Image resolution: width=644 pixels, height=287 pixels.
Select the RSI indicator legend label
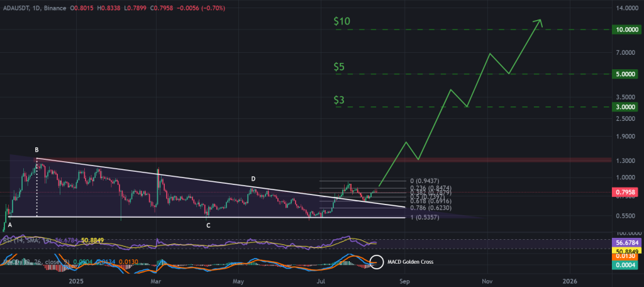pyautogui.click(x=19, y=240)
